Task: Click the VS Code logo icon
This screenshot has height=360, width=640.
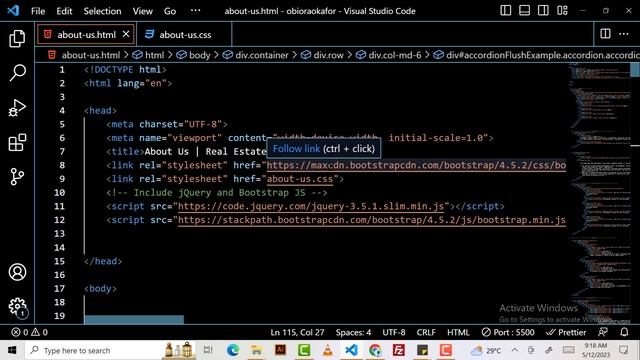Action: (13, 11)
